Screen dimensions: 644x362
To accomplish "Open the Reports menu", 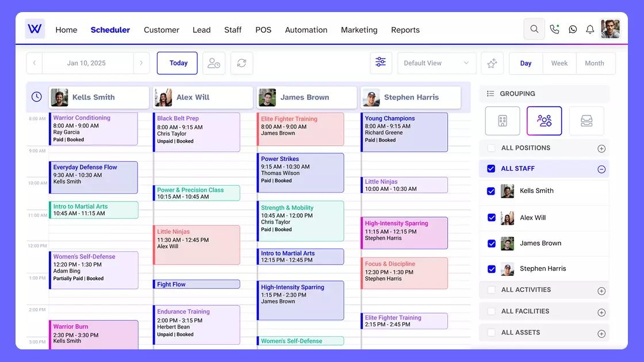I will tap(405, 30).
